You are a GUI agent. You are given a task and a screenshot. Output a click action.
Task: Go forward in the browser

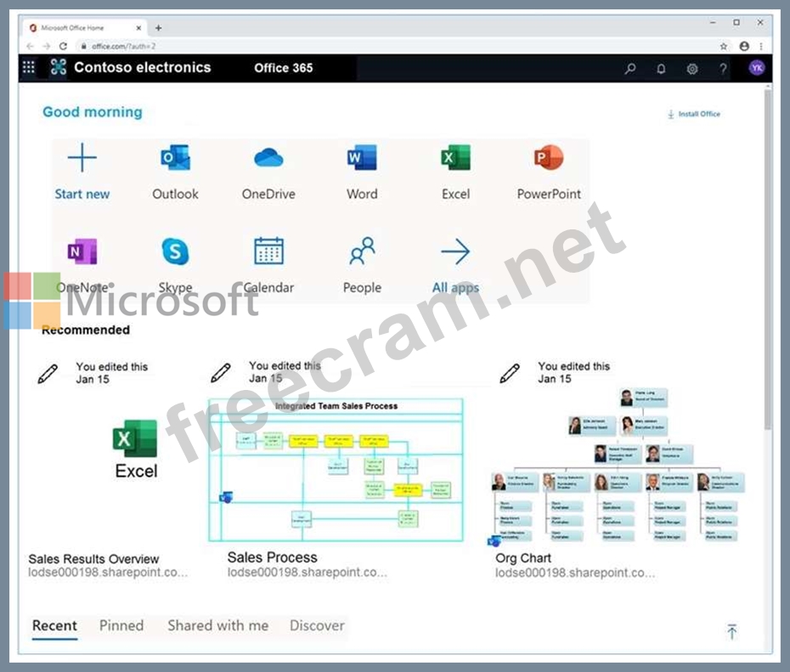pyautogui.click(x=47, y=47)
